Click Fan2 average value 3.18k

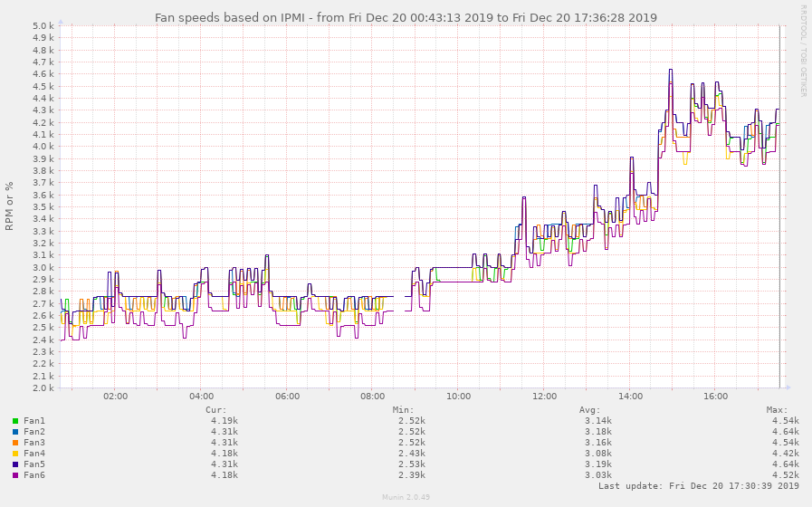(x=598, y=432)
